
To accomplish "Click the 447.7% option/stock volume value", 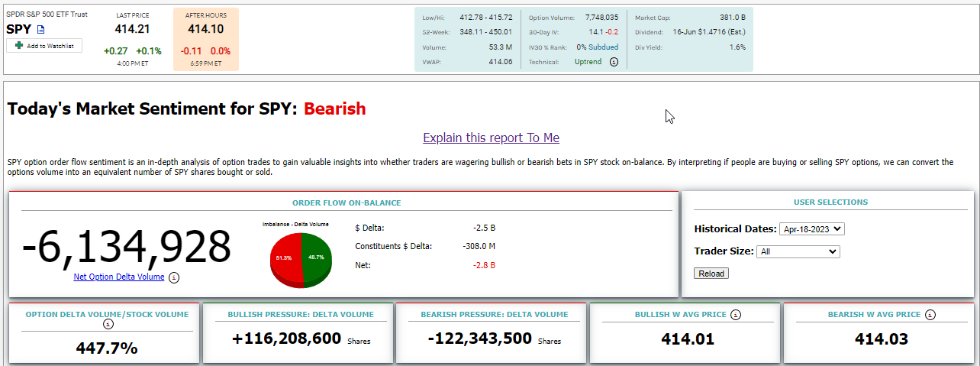I will click(107, 348).
